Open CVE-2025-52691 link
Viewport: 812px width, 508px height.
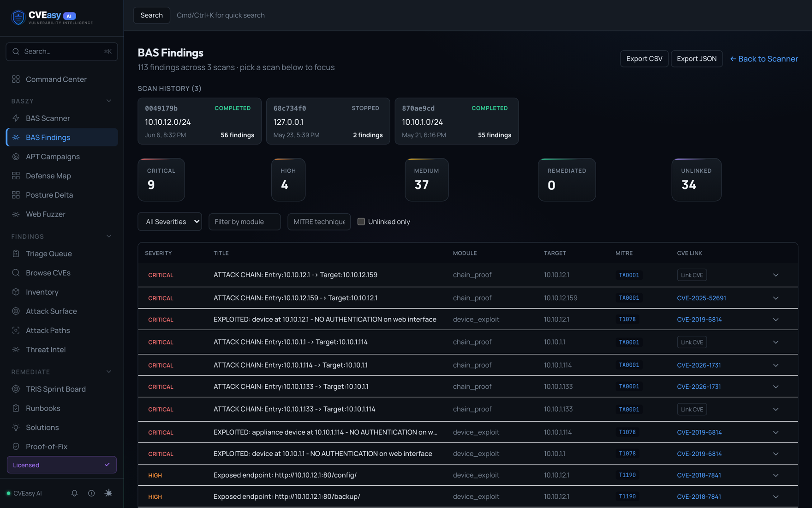[701, 298]
